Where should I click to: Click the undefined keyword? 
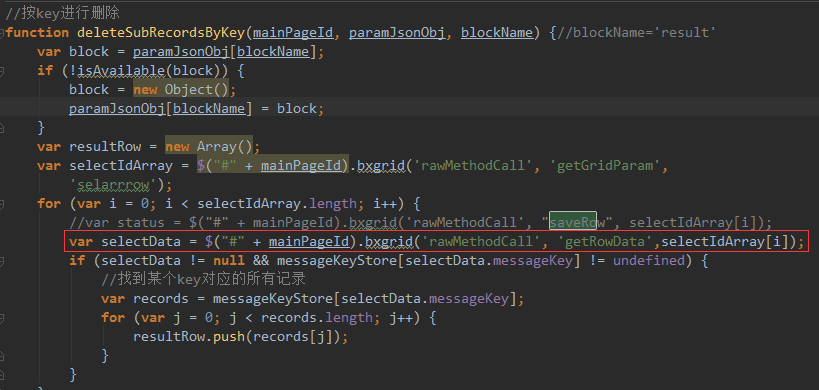(x=649, y=260)
